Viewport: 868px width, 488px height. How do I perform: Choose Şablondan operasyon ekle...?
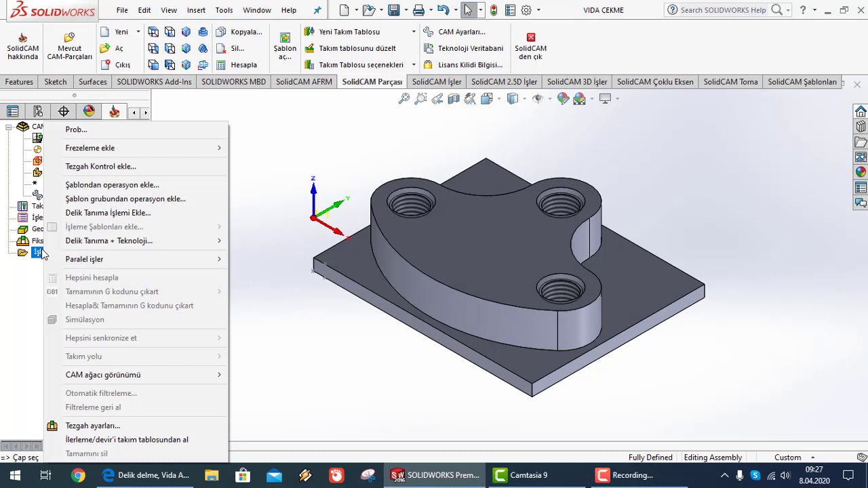point(136,185)
